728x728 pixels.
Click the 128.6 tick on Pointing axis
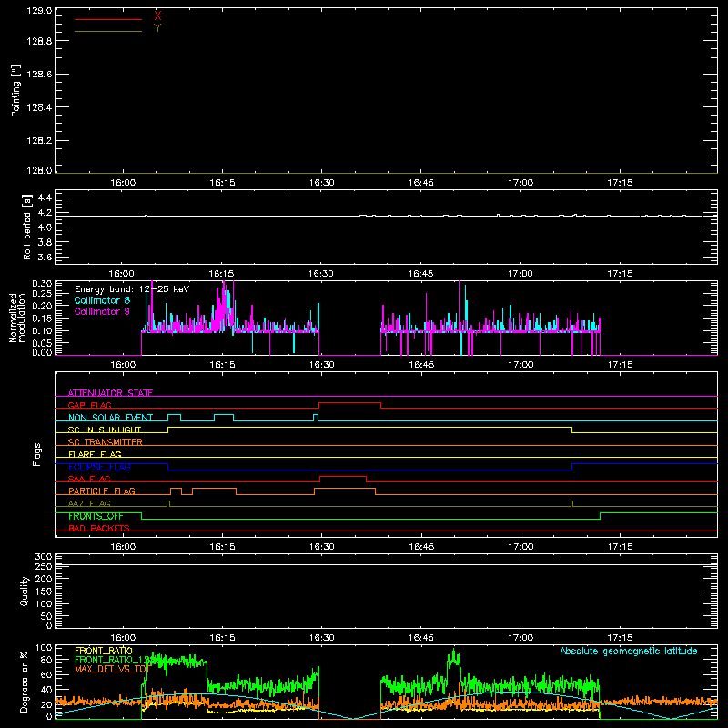[39, 75]
